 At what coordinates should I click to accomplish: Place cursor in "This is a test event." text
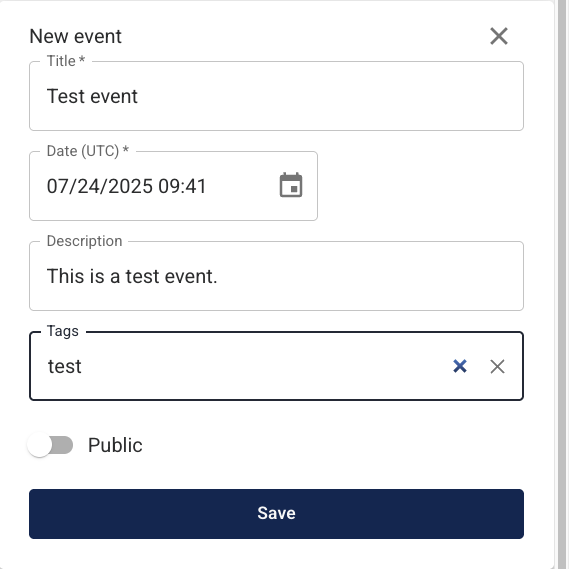tap(132, 276)
